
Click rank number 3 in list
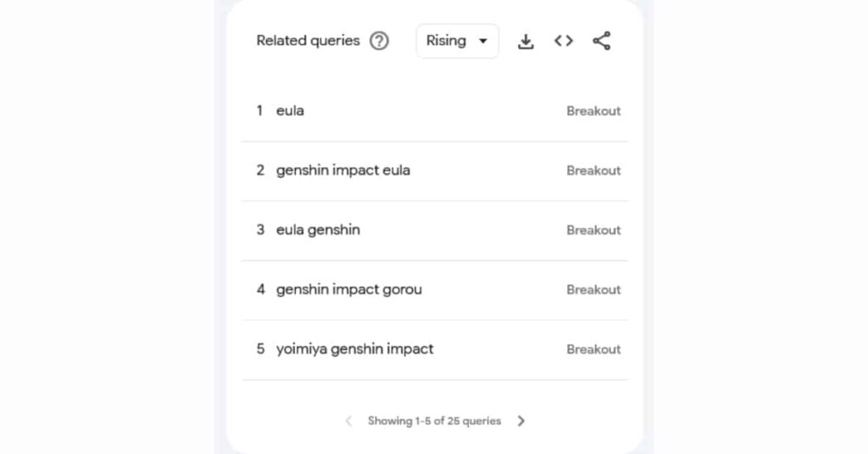[x=260, y=230]
